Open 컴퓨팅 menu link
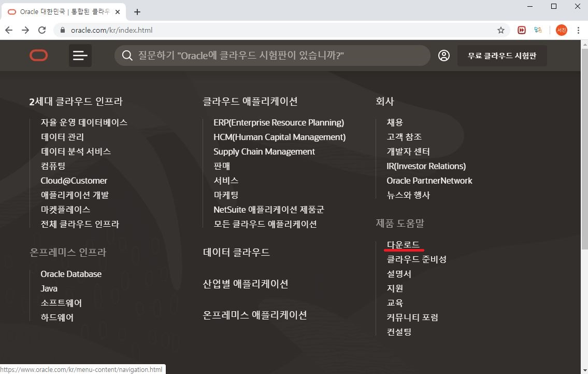This screenshot has height=374, width=588. tap(53, 166)
